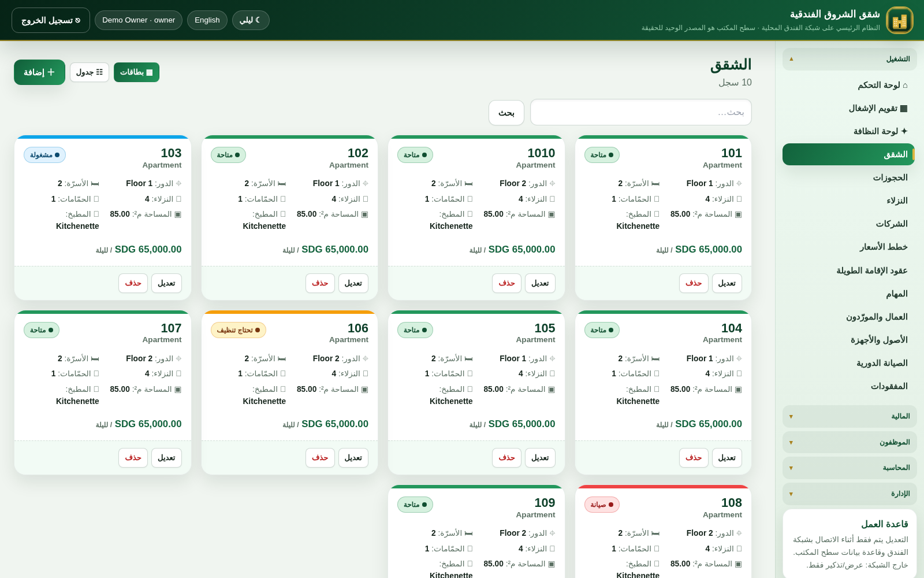The image size is (924, 578).
Task: Go to الحجوزات reservations page
Action: 848,177
